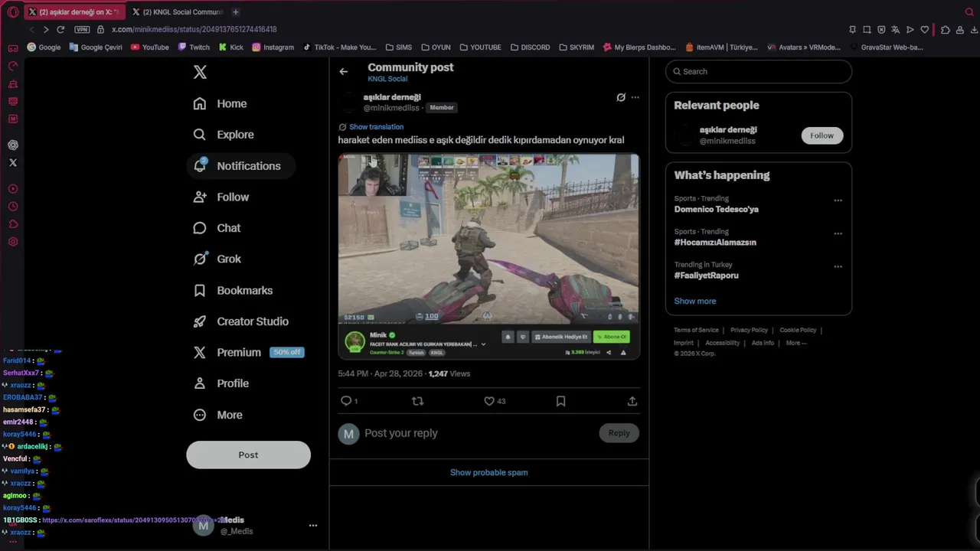This screenshot has height=551, width=980.
Task: Share the post with share icon
Action: (632, 401)
